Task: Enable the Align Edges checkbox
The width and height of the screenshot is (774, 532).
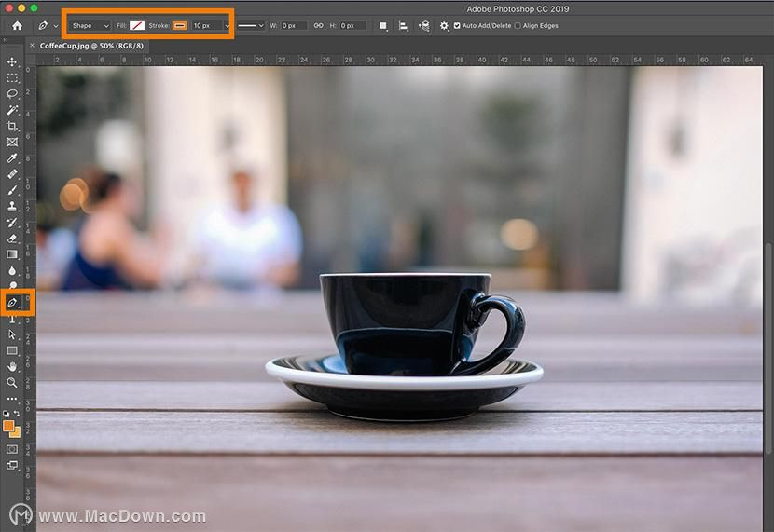Action: pyautogui.click(x=518, y=26)
